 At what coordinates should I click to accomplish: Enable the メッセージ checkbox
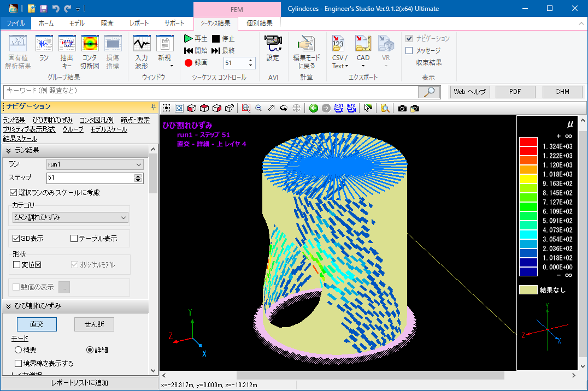pyautogui.click(x=409, y=50)
